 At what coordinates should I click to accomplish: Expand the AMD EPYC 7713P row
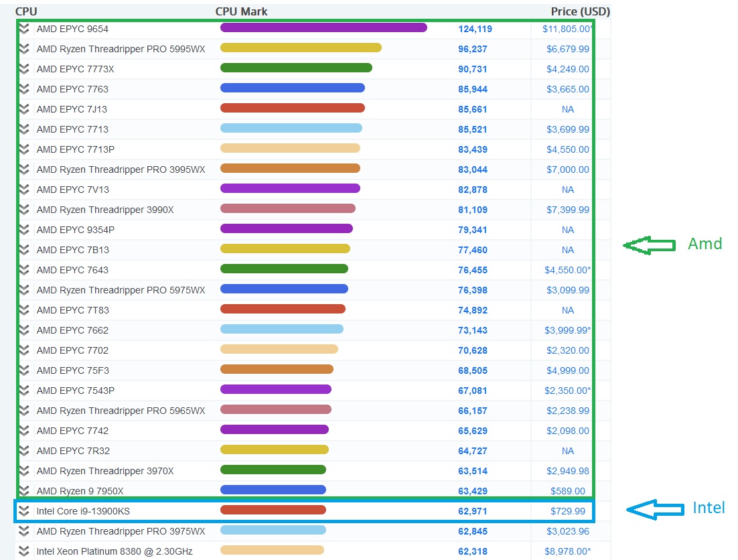pyautogui.click(x=25, y=149)
